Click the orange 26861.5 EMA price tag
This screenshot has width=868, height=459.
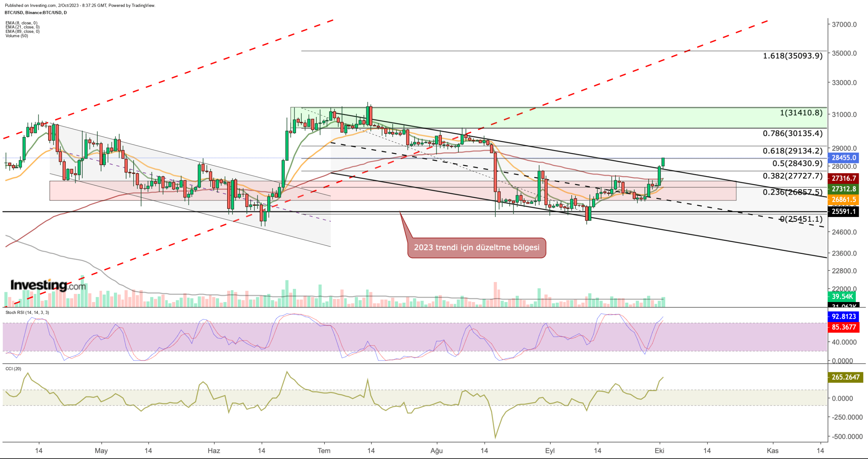[843, 200]
